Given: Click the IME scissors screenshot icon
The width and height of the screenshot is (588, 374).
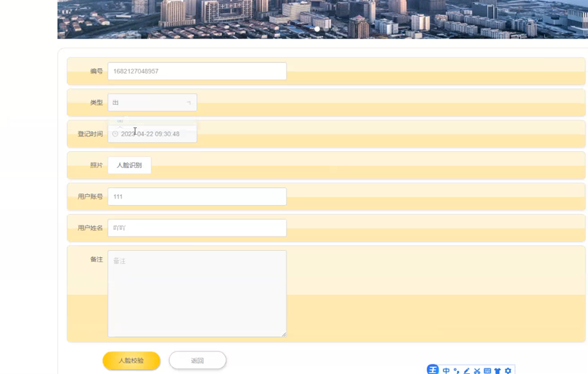Looking at the screenshot, I should tap(477, 371).
